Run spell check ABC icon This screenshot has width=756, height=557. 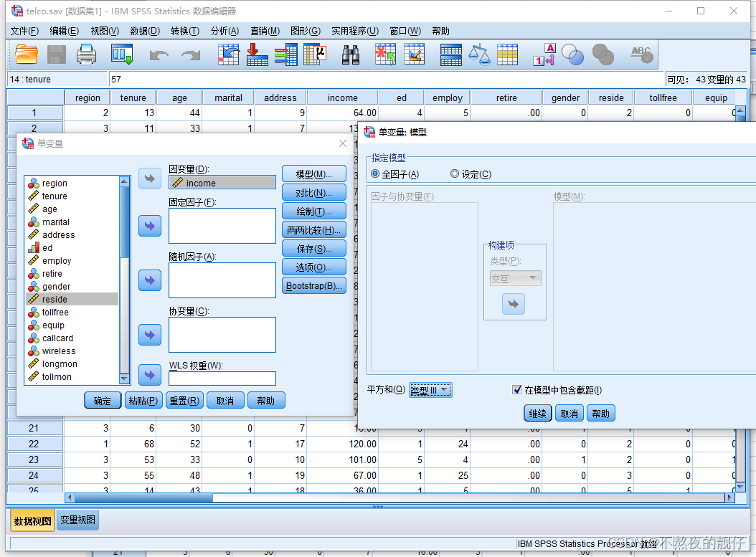tap(642, 54)
